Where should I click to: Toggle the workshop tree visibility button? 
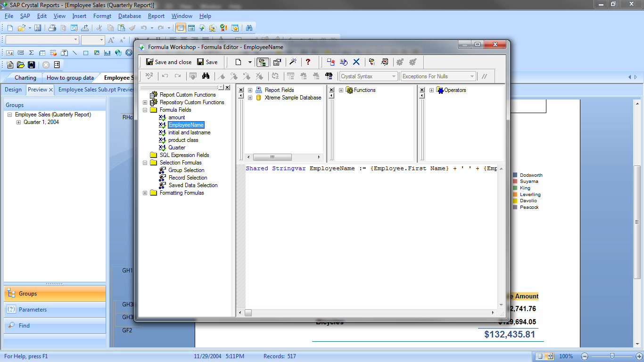pos(263,62)
